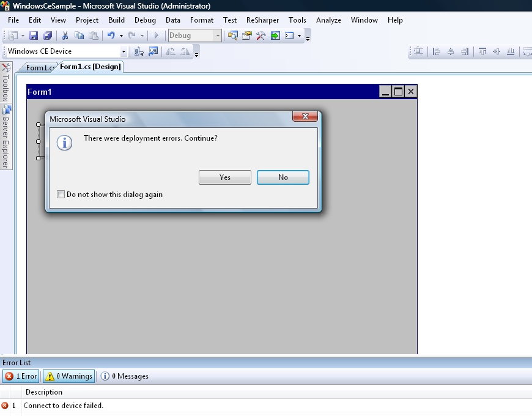Click the Align Middles icon
The width and height of the screenshot is (532, 416).
point(497,51)
